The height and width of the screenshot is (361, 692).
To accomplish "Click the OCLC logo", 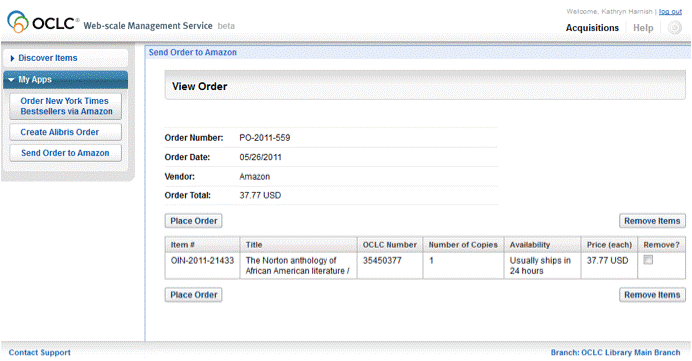I will (43, 22).
